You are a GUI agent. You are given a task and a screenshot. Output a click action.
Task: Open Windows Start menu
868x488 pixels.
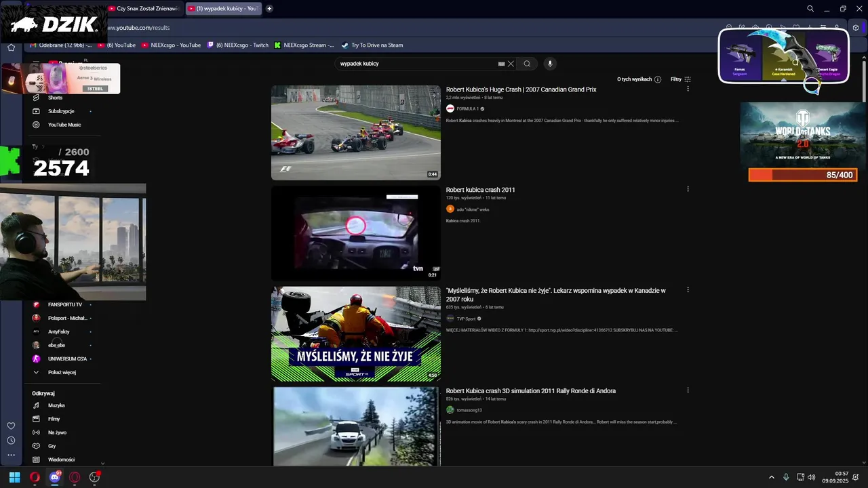(14, 477)
